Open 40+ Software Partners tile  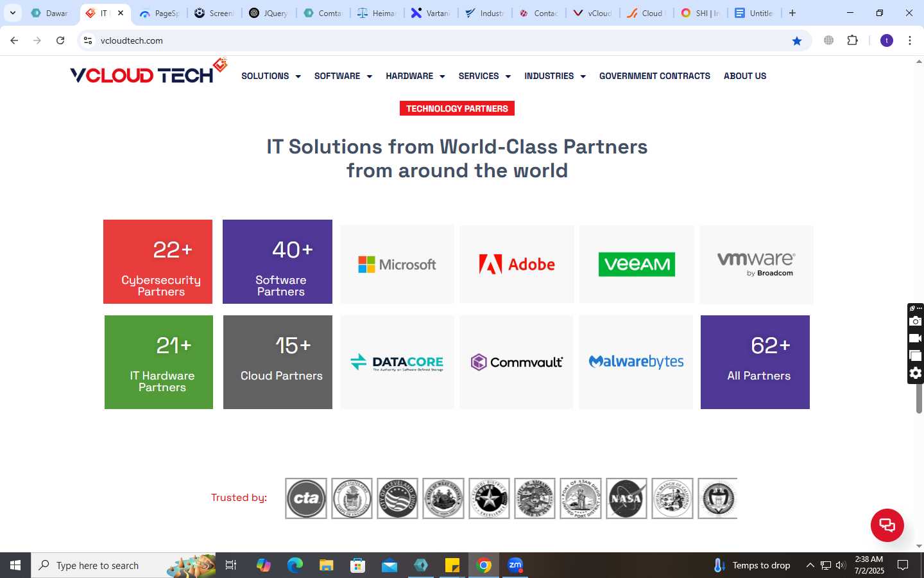[x=277, y=261]
